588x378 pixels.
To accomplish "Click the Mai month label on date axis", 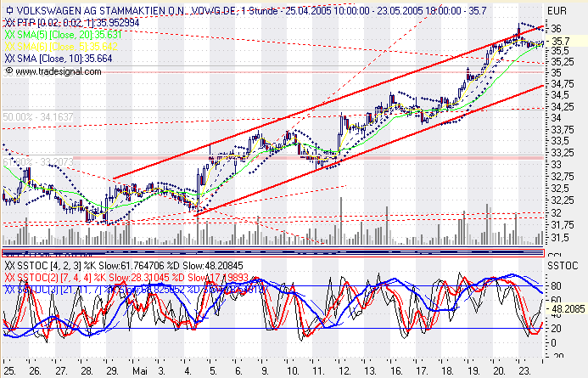I will (140, 371).
